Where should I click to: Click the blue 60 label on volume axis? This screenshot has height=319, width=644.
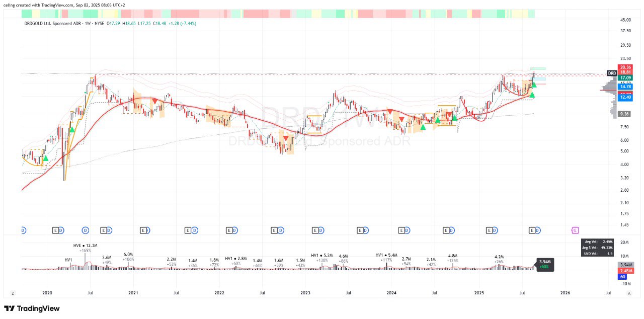coord(622,277)
